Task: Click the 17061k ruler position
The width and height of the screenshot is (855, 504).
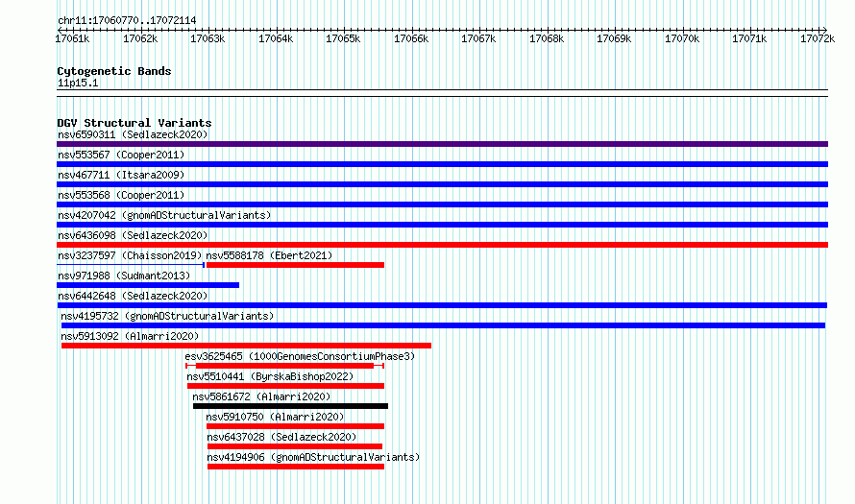Action: (x=72, y=38)
